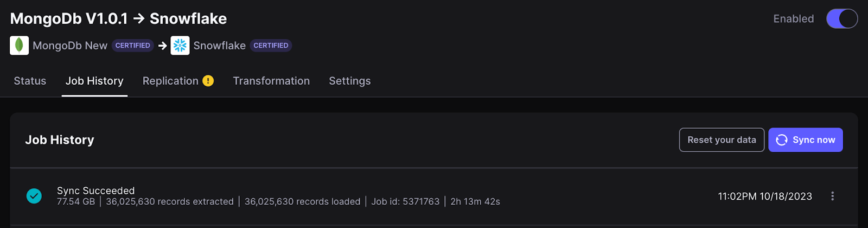Click the Sync now button

pyautogui.click(x=806, y=140)
